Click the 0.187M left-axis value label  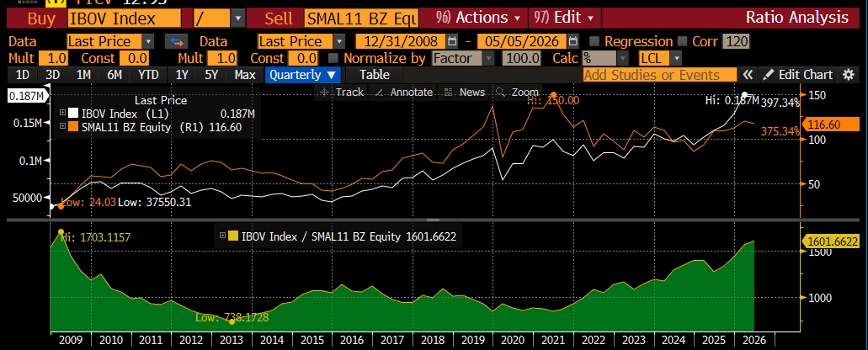pyautogui.click(x=27, y=97)
